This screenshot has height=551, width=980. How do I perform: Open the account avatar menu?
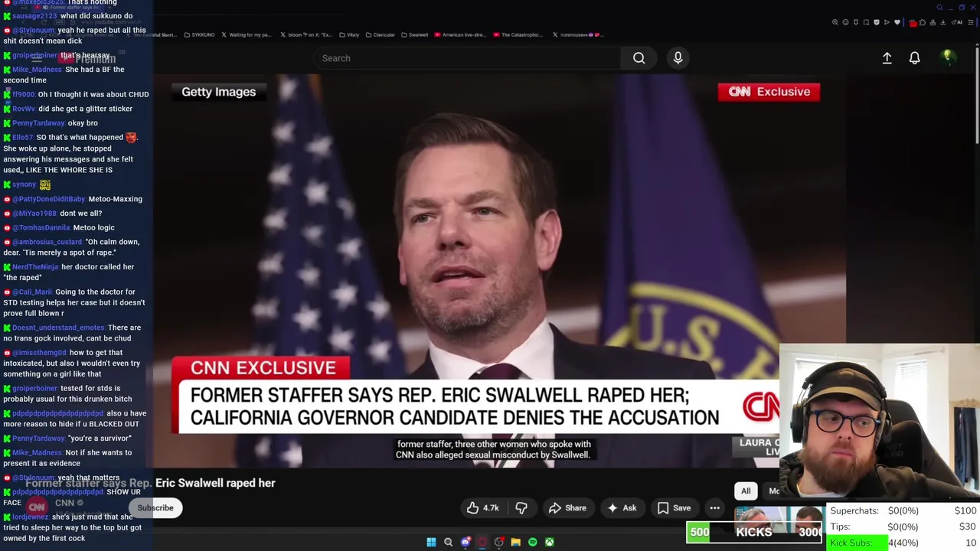point(947,57)
